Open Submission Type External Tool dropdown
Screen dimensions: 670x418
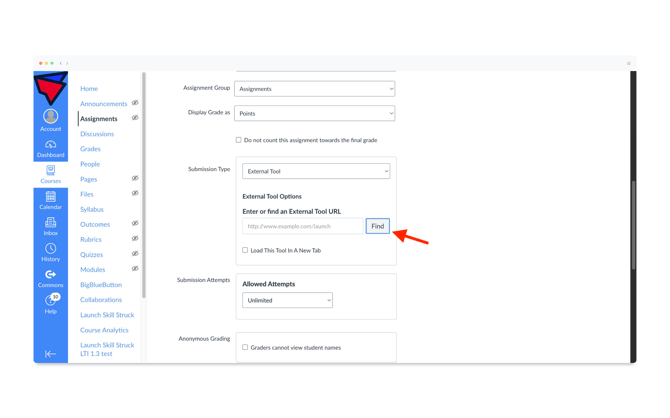pyautogui.click(x=316, y=171)
